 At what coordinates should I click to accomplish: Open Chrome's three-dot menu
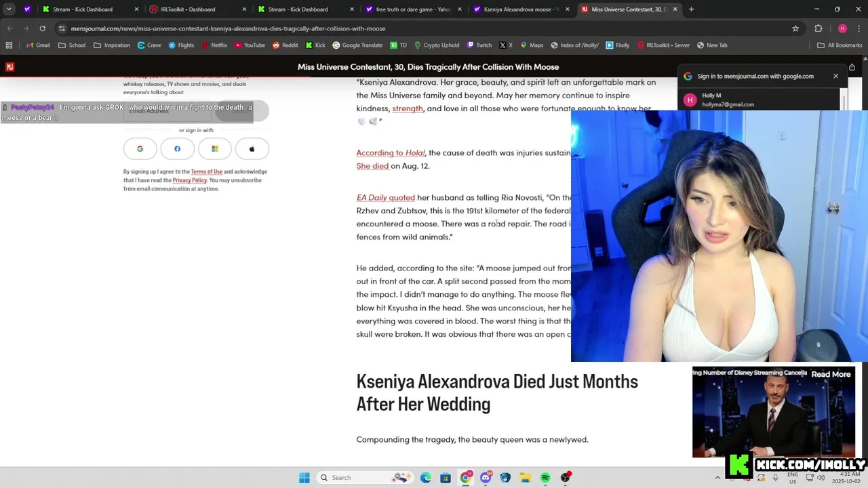pyautogui.click(x=857, y=28)
